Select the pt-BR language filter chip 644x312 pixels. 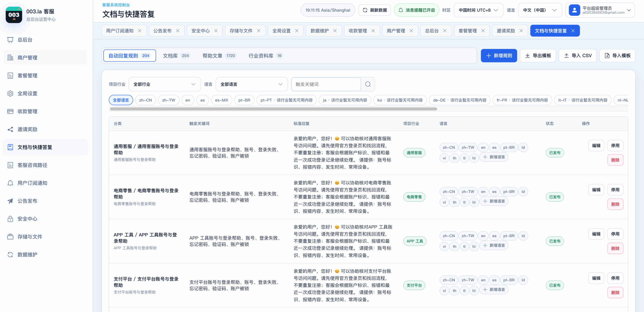point(244,100)
